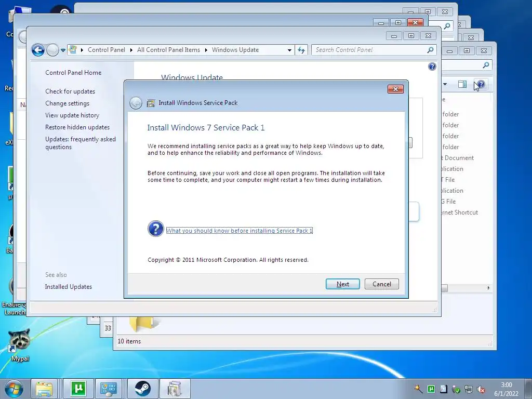Screen dimensions: 532x399
Task: Click Next in the Service Pack installer
Action: pyautogui.click(x=342, y=284)
